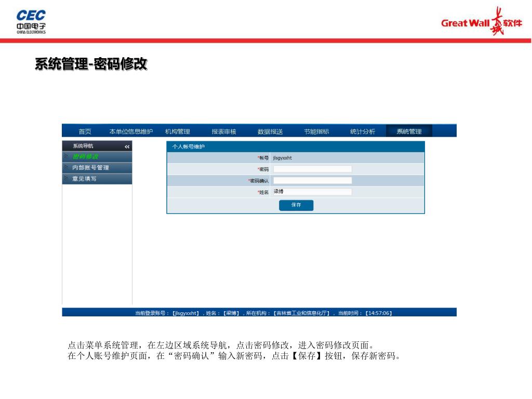Click the arrow icon beside 内部账号管理
Image resolution: width=532 pixels, height=399 pixels.
point(66,167)
